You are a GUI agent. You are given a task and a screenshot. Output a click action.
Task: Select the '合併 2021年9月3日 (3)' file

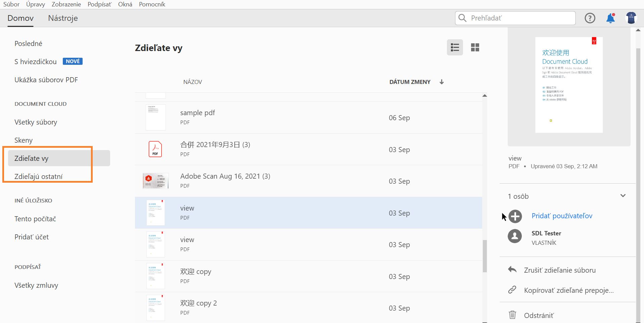309,149
